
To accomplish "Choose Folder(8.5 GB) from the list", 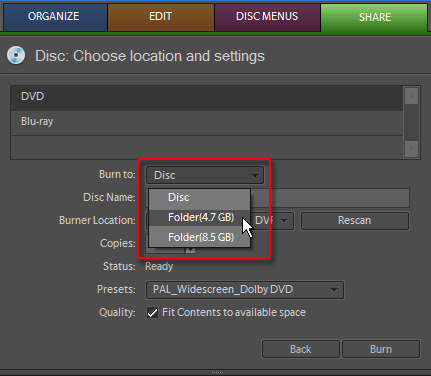I will tap(199, 237).
